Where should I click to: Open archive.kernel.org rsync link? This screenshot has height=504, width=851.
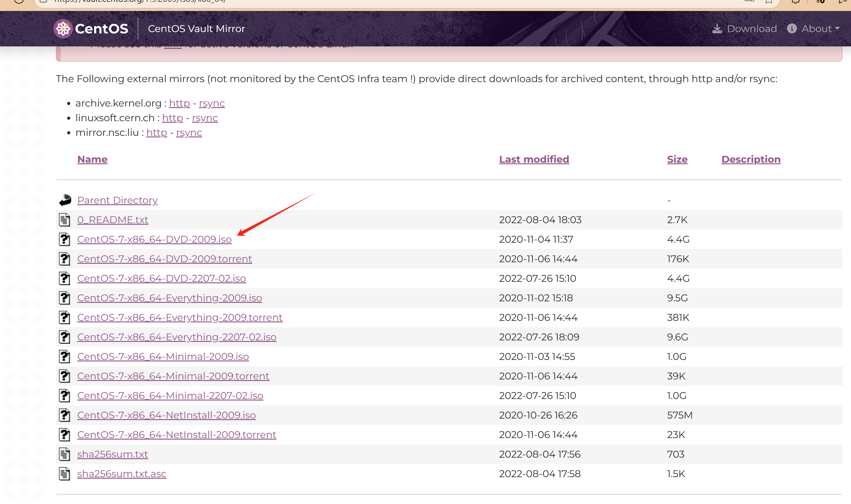(212, 103)
